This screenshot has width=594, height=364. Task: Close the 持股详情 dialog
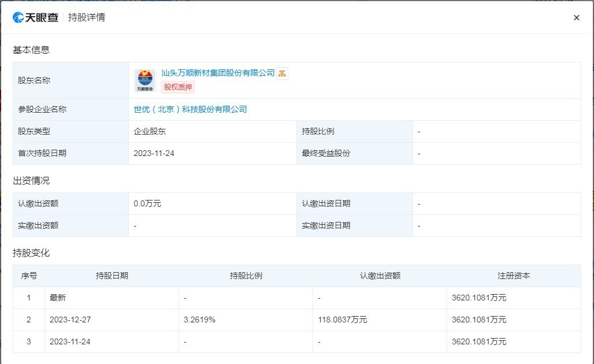576,18
